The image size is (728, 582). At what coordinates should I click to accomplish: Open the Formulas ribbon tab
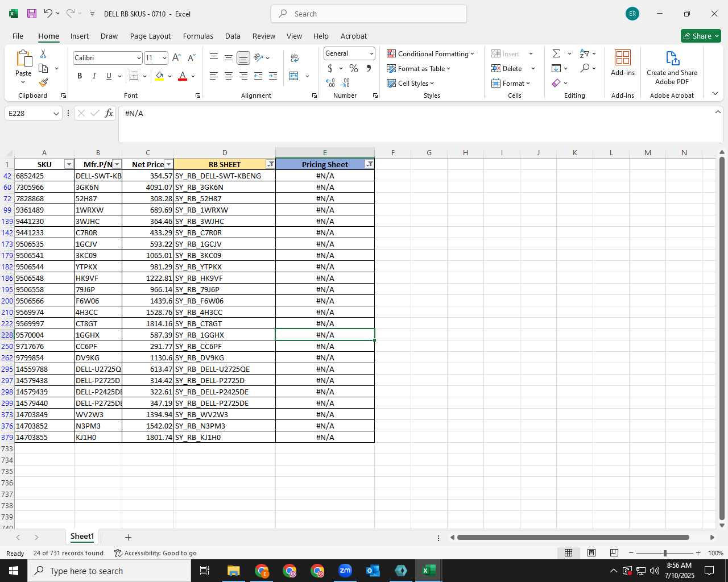click(198, 36)
